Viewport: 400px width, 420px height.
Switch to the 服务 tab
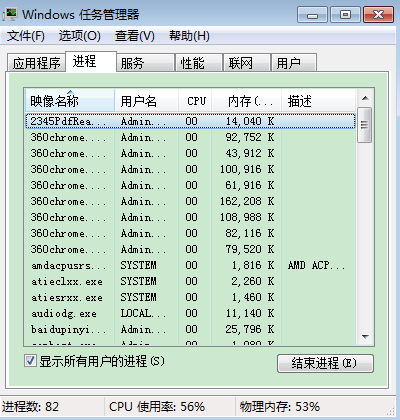tap(146, 63)
